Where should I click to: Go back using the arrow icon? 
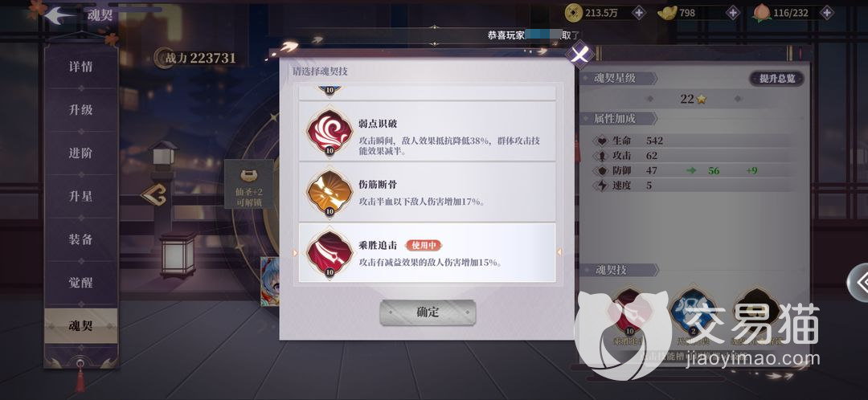59,15
